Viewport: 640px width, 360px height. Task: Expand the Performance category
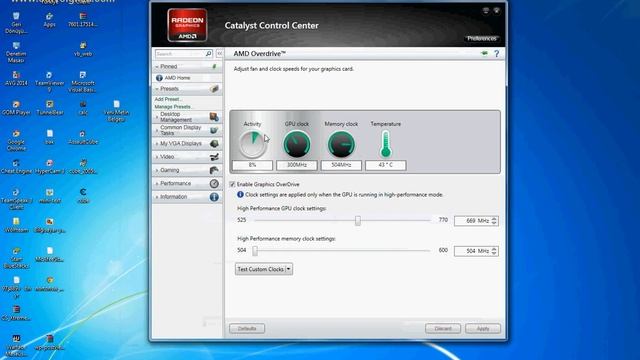tap(187, 183)
